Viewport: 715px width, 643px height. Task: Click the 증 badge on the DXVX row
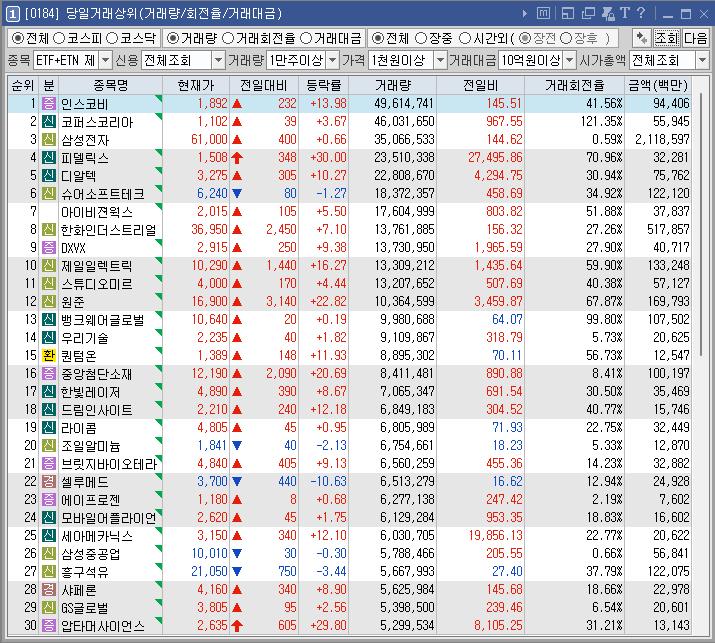click(49, 248)
